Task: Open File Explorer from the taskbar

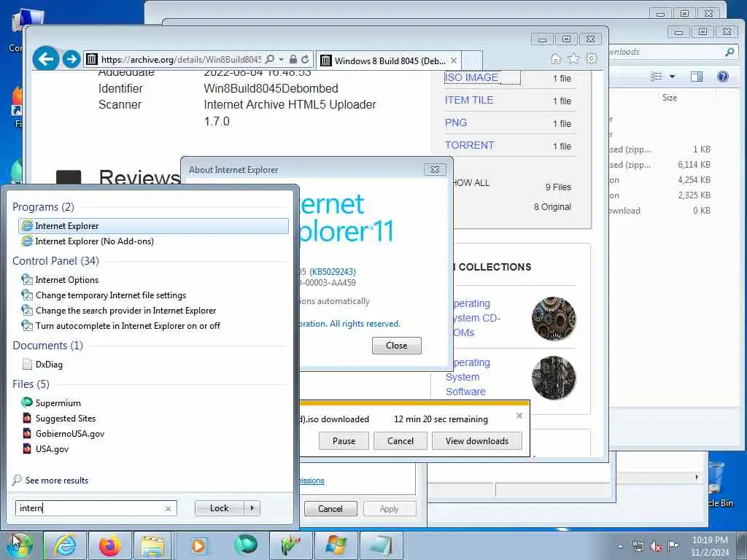Action: coord(152,545)
